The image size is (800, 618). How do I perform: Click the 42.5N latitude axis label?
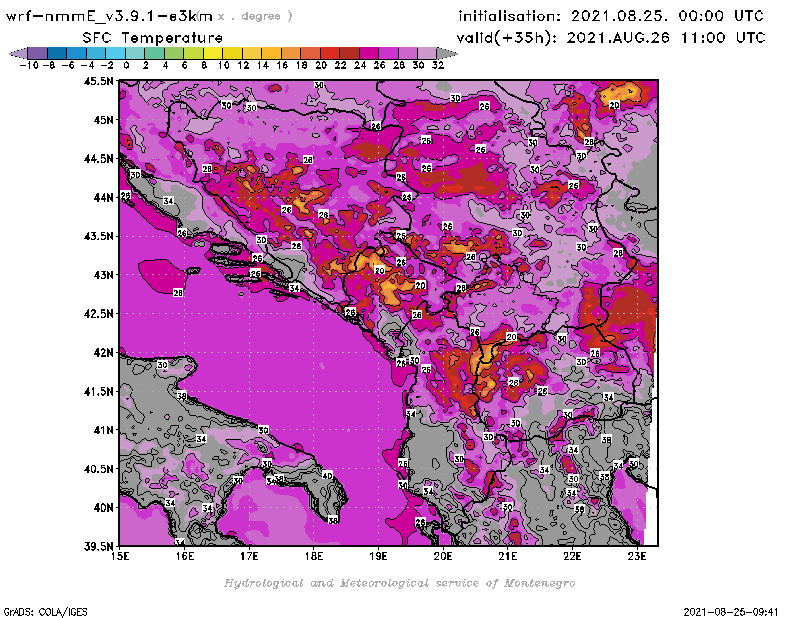[x=98, y=314]
